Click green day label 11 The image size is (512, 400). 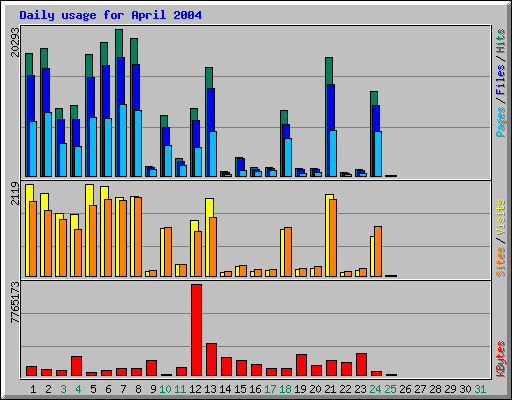pyautogui.click(x=180, y=389)
